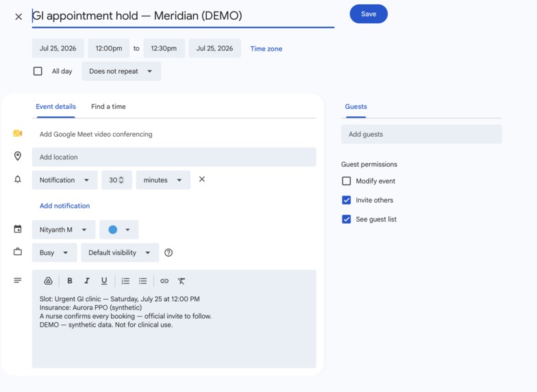The image size is (537, 392).
Task: Attach a Google Drive file
Action: coord(48,280)
